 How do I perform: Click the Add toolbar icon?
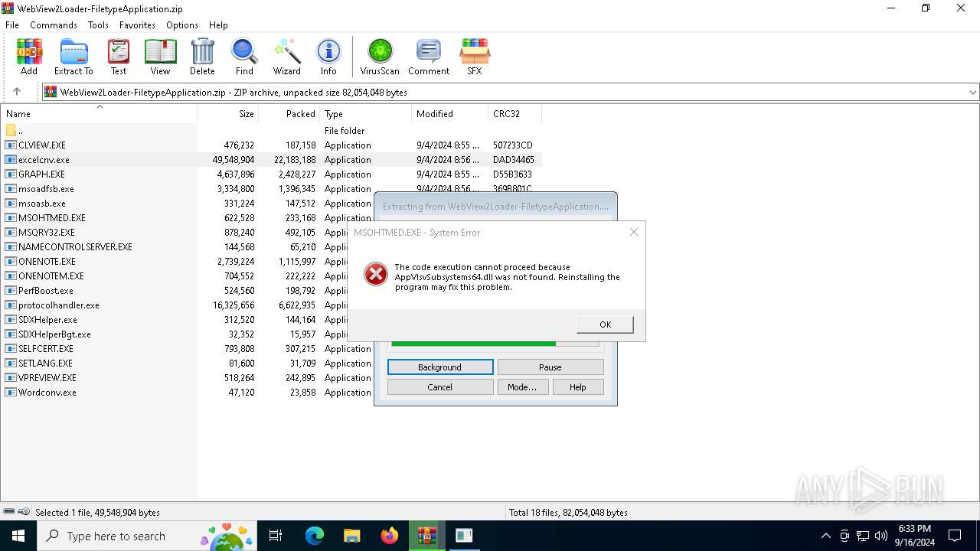[x=29, y=57]
